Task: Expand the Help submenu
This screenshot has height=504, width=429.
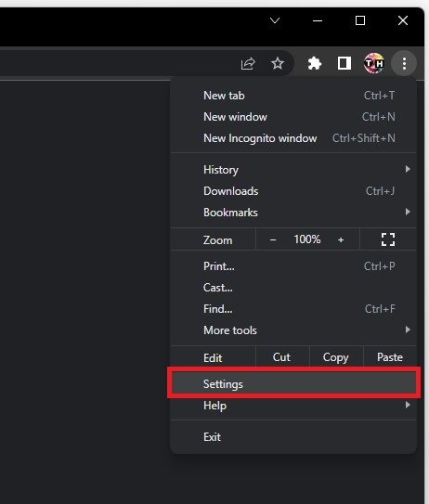Action: [x=293, y=406]
